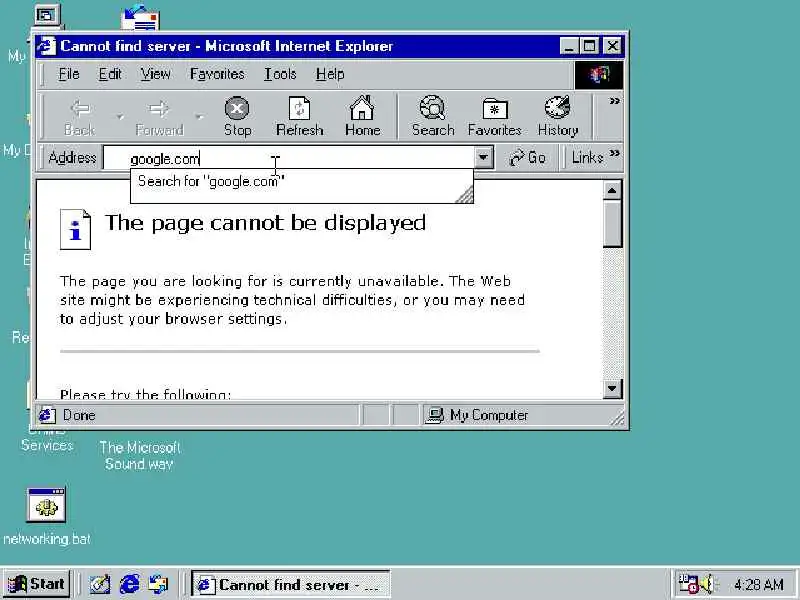Image resolution: width=800 pixels, height=600 pixels.
Task: Click the Go button beside address bar
Action: [x=528, y=158]
